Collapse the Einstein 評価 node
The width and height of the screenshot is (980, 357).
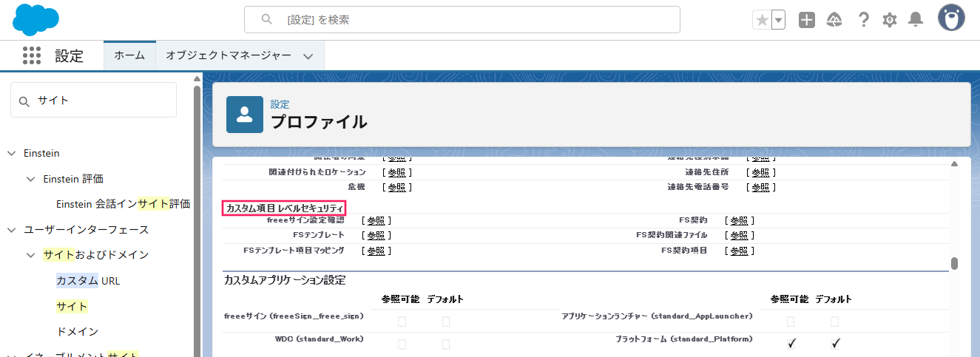[x=30, y=179]
